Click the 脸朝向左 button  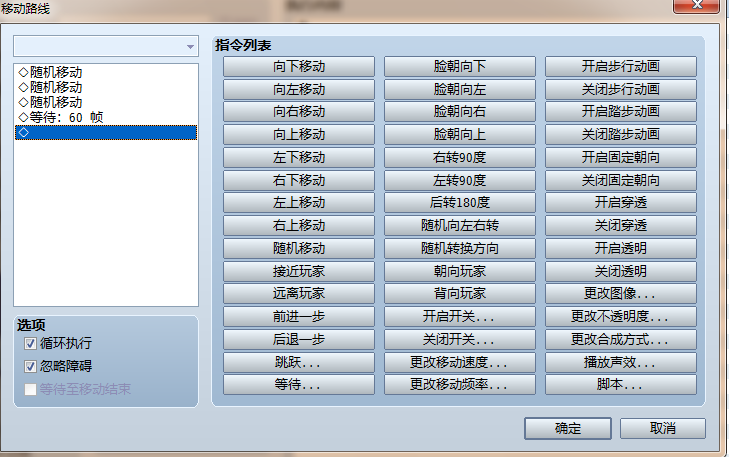click(459, 89)
